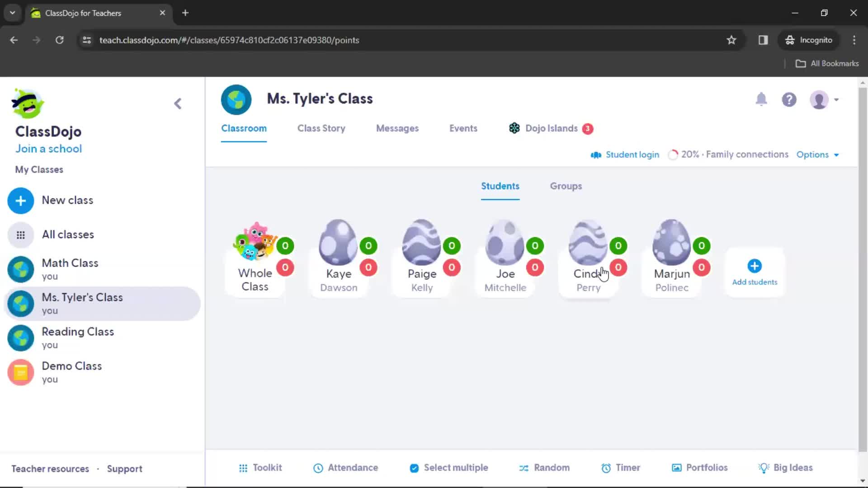Expand the Options dropdown menu
The height and width of the screenshot is (488, 868).
[818, 155]
